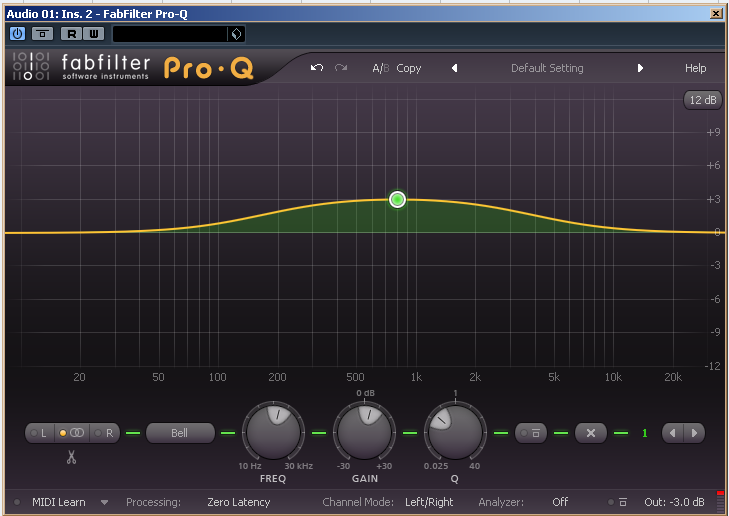729x516 pixels.
Task: Click the Out: -3.0 dB output level
Action: point(674,502)
